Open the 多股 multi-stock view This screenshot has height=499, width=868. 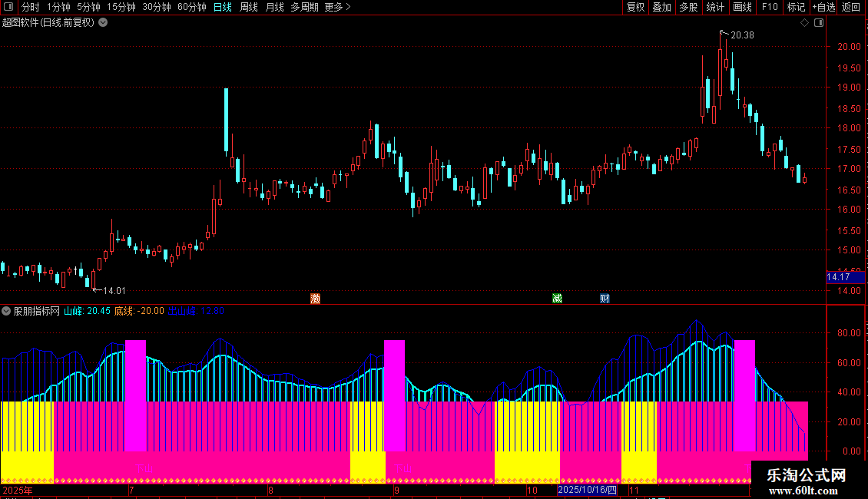point(688,7)
